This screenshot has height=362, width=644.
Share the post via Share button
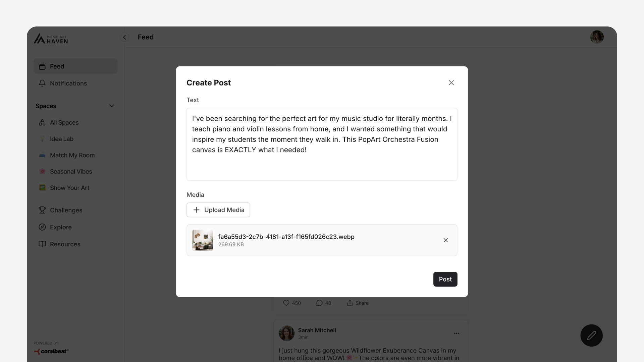[358, 303]
